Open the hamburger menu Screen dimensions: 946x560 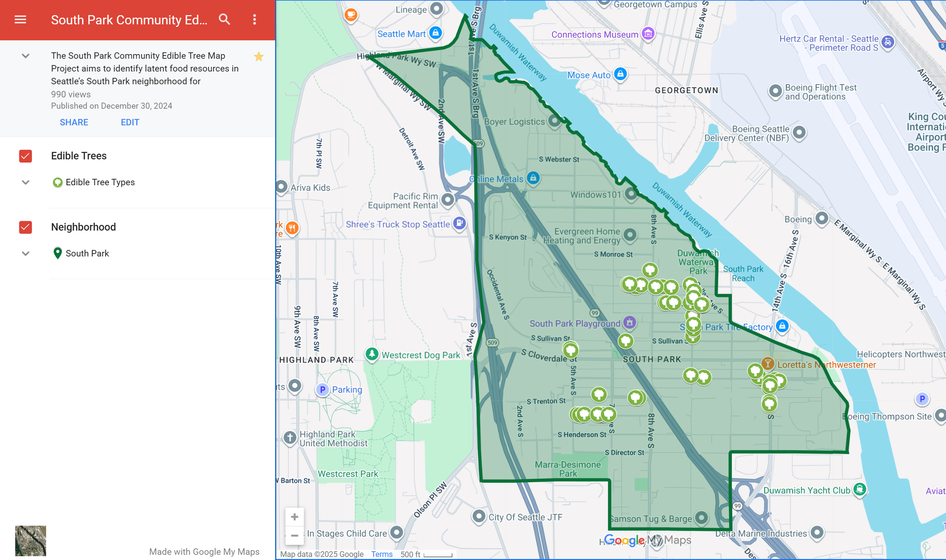(x=20, y=20)
